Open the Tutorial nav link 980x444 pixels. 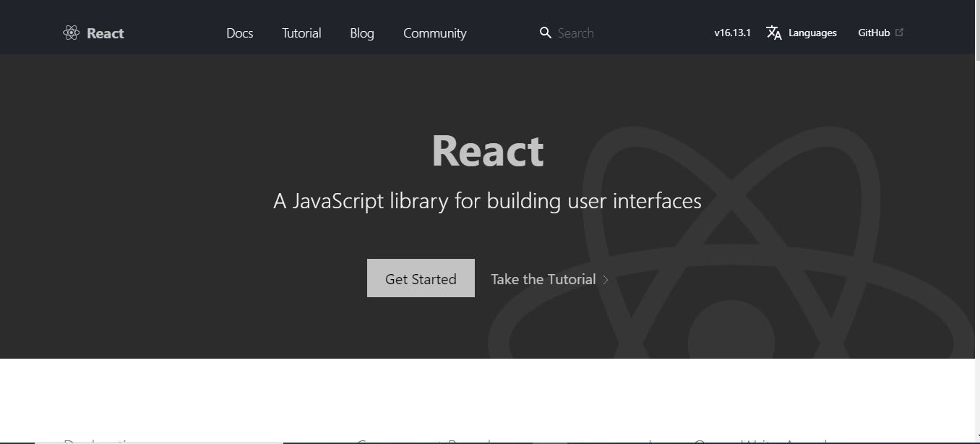coord(301,33)
